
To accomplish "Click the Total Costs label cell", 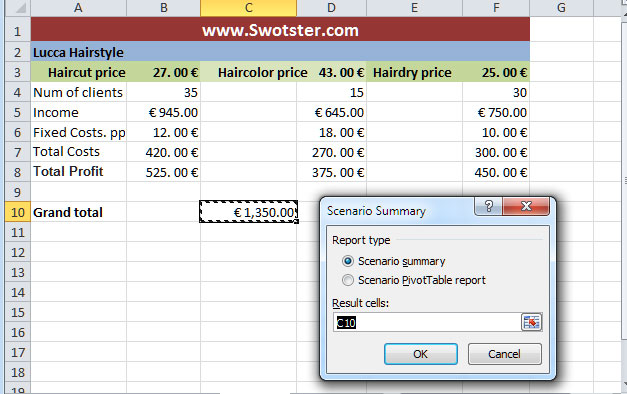I will point(79,152).
